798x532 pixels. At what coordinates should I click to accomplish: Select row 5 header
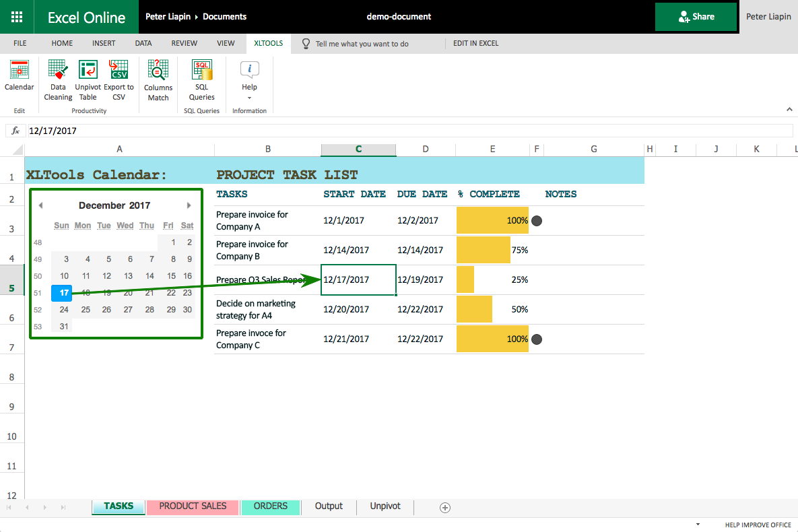pyautogui.click(x=11, y=279)
